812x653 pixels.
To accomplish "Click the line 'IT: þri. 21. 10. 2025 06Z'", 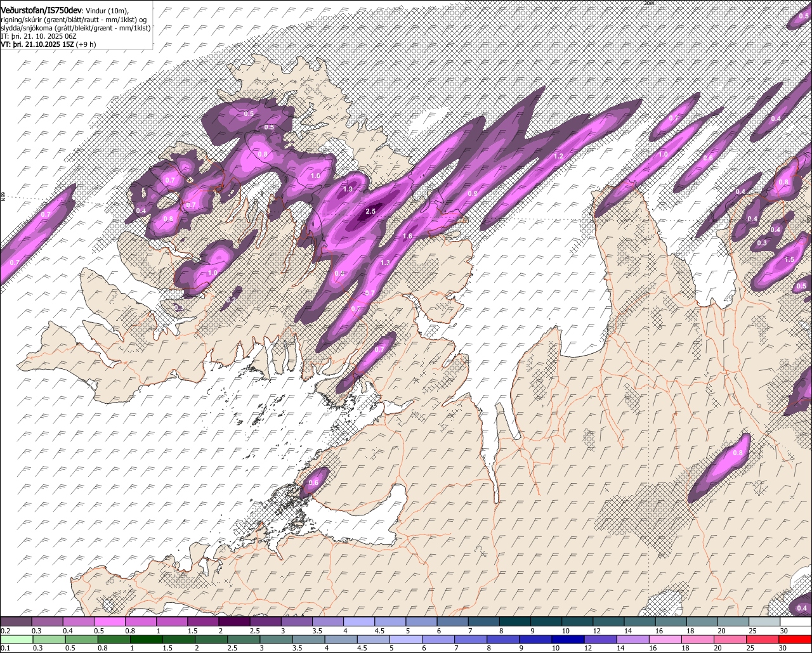I will [39, 36].
